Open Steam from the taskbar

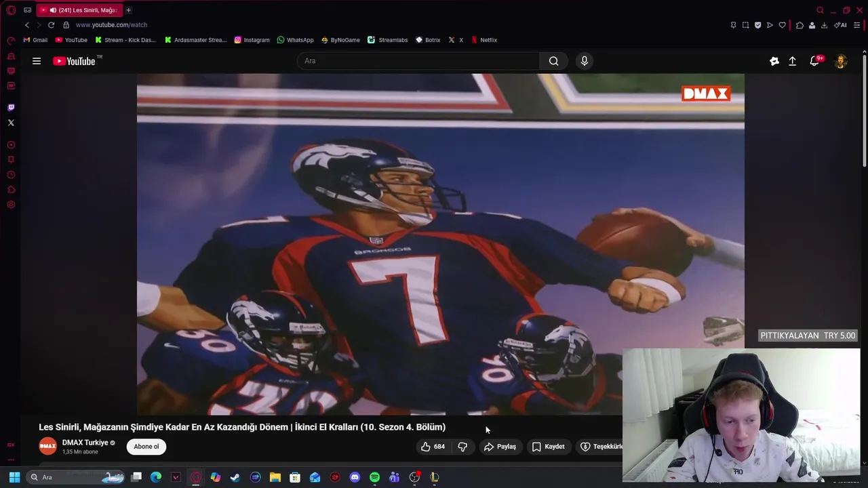click(x=235, y=477)
